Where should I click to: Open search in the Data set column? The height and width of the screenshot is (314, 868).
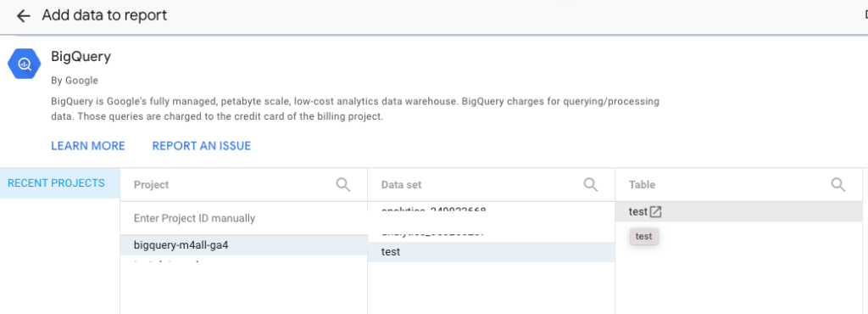pyautogui.click(x=591, y=184)
